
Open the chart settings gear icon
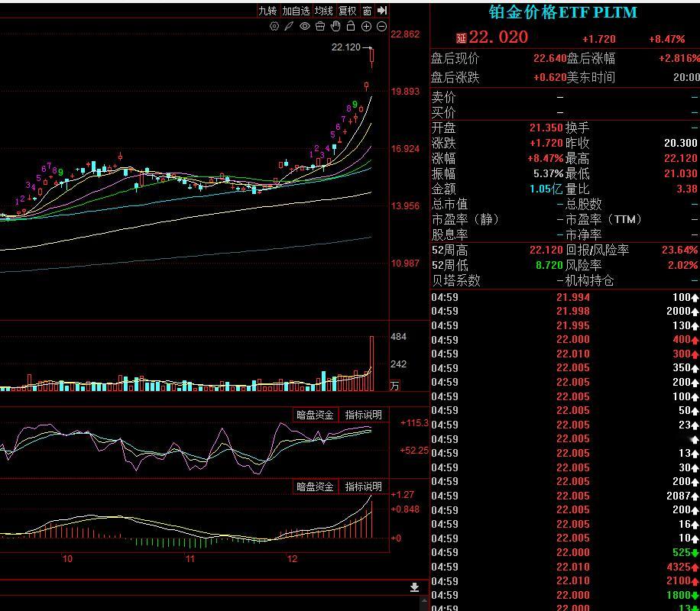coord(274,25)
